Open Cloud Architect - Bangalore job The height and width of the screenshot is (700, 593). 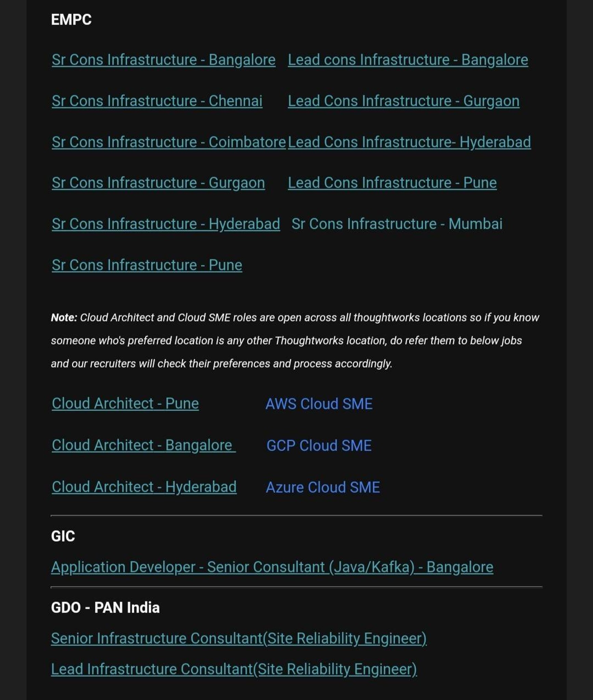[x=144, y=445]
